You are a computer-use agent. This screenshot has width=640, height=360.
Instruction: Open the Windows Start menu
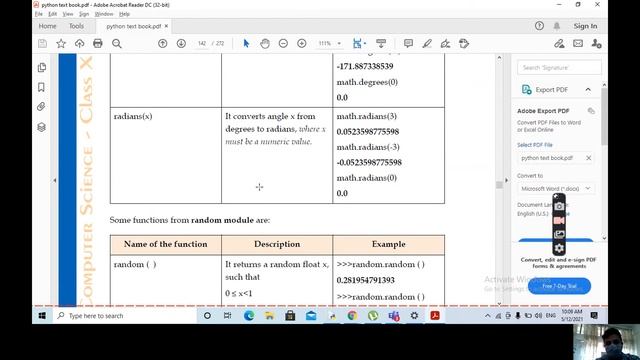(42, 316)
